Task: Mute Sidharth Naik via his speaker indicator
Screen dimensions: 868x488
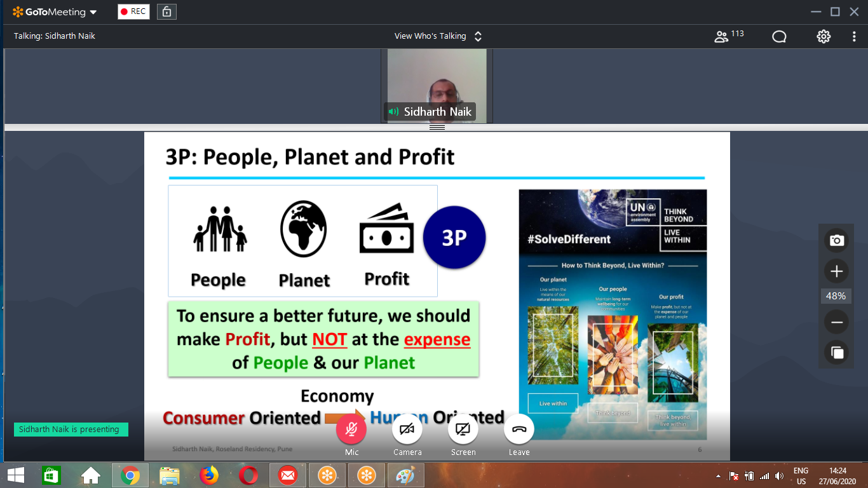Action: tap(393, 111)
